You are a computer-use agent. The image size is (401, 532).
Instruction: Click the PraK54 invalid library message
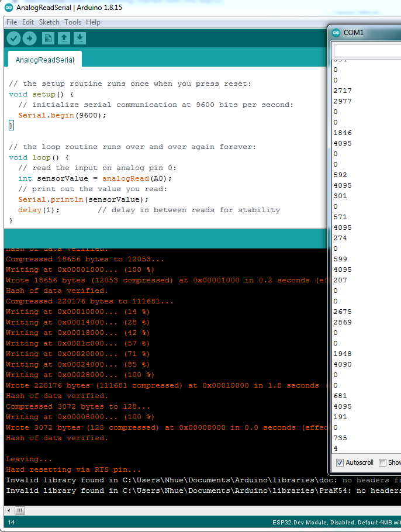coord(203,490)
